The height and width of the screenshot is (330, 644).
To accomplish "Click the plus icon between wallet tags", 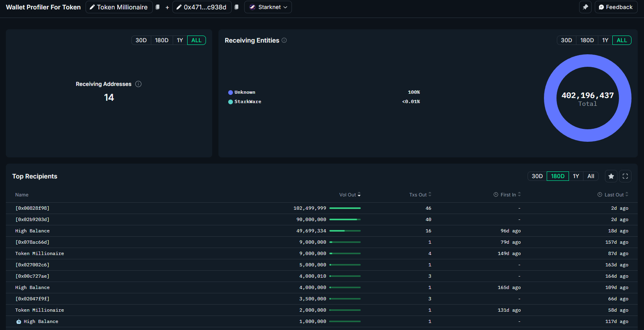I will tap(167, 7).
